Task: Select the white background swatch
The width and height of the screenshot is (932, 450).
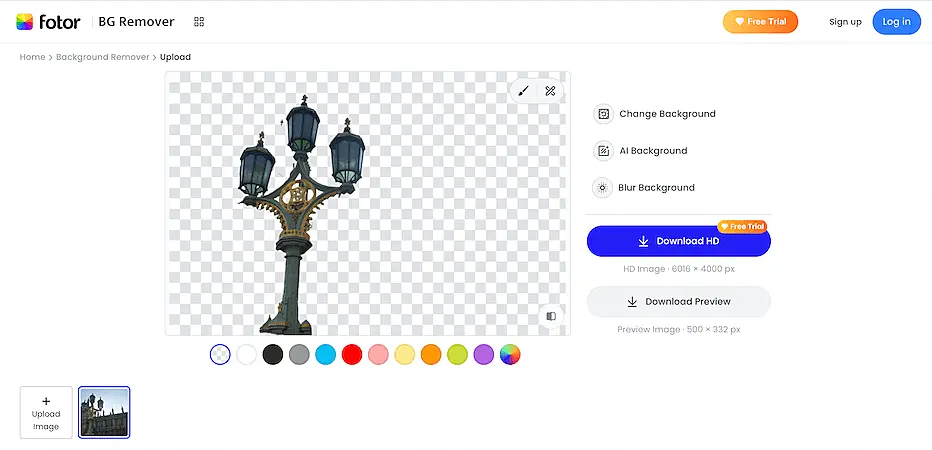Action: [247, 355]
